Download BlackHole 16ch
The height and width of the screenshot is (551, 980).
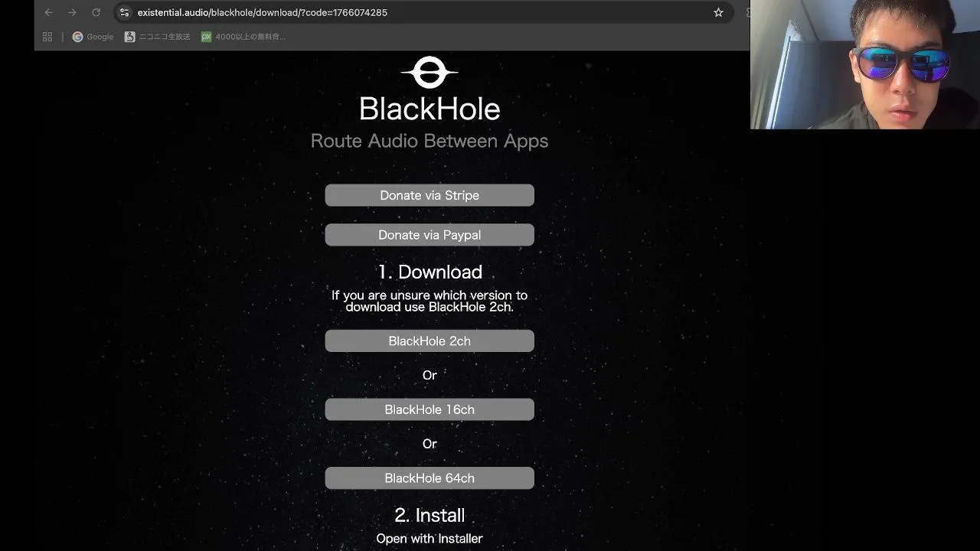430,409
